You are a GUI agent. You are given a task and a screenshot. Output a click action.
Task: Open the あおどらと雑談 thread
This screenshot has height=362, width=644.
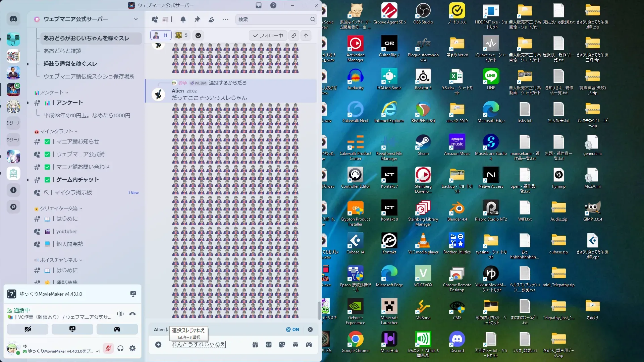tap(62, 51)
